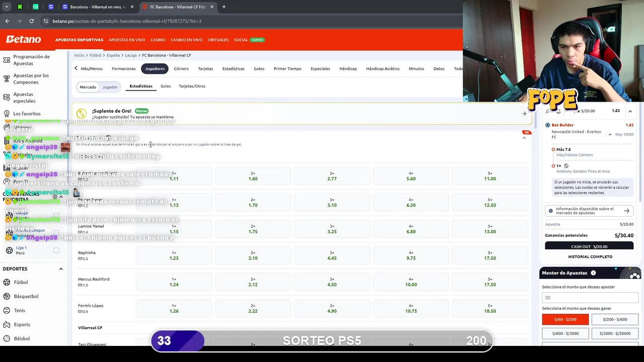This screenshot has height=362, width=644.
Task: Open the Córners market tab
Action: 181,68
